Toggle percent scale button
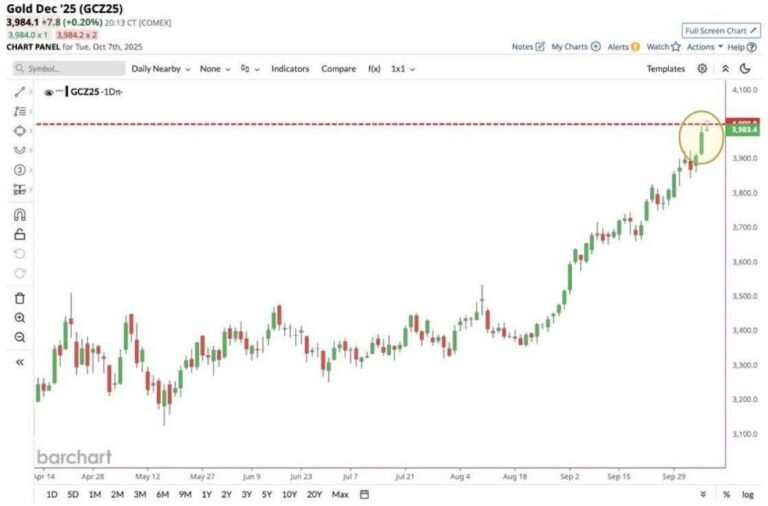This screenshot has width=768, height=506. pyautogui.click(x=726, y=495)
